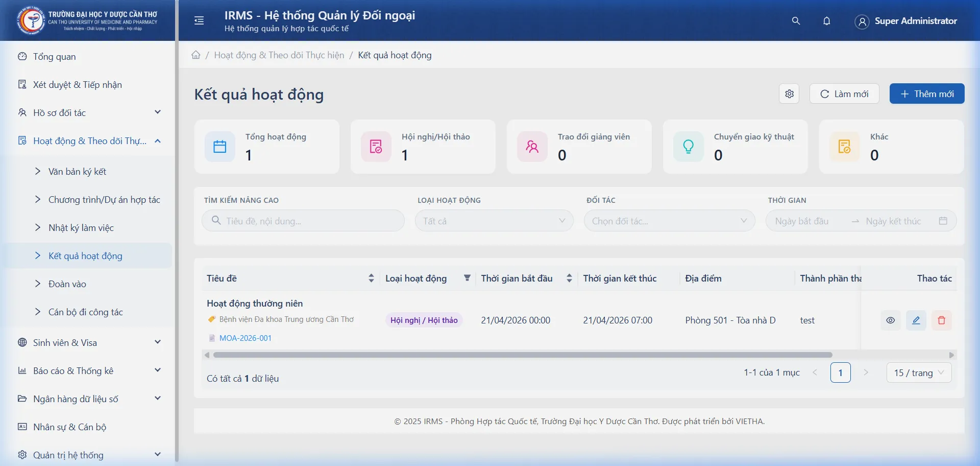Open table settings gear icon

click(789, 94)
